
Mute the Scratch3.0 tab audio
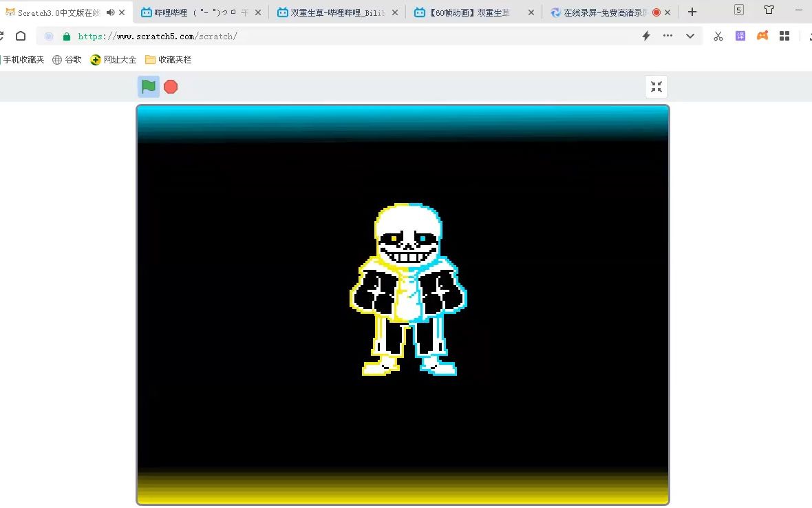(x=110, y=12)
